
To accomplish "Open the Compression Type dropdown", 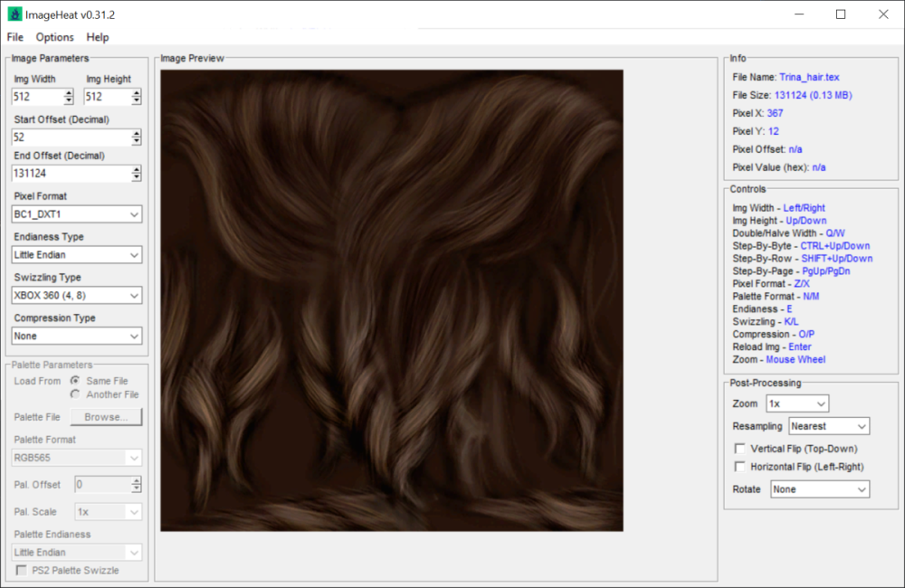I will (77, 336).
